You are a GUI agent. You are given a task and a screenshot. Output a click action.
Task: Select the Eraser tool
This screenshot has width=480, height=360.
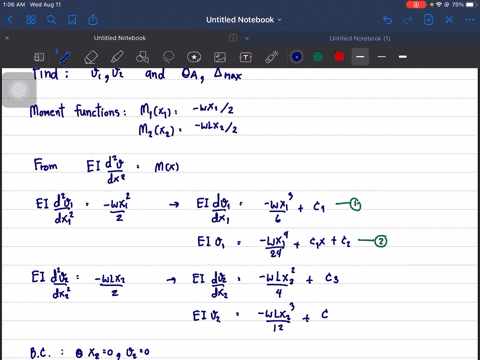[91, 57]
